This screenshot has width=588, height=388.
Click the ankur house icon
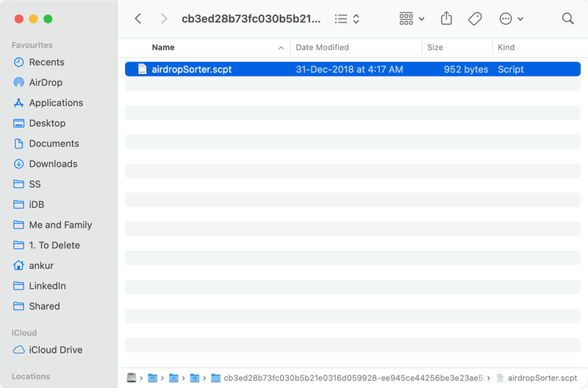pos(19,265)
